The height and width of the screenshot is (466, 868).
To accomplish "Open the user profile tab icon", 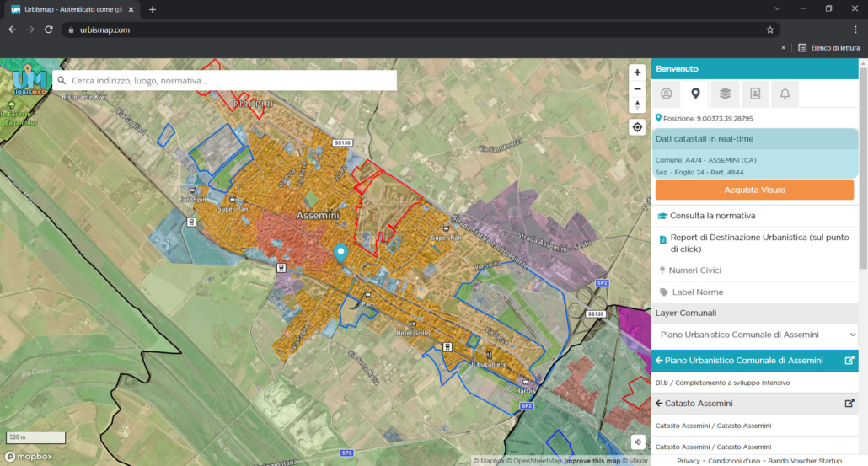I will click(x=666, y=94).
